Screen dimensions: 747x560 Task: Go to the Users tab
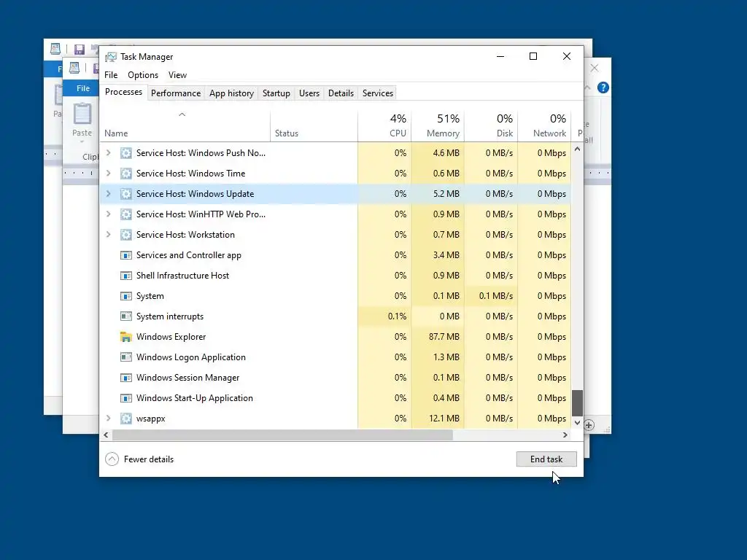[x=309, y=93]
